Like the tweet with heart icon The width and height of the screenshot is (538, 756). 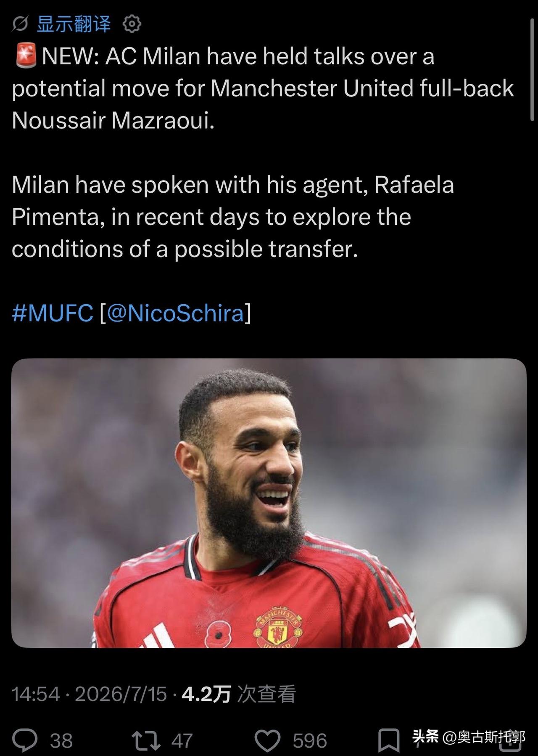pos(267,740)
